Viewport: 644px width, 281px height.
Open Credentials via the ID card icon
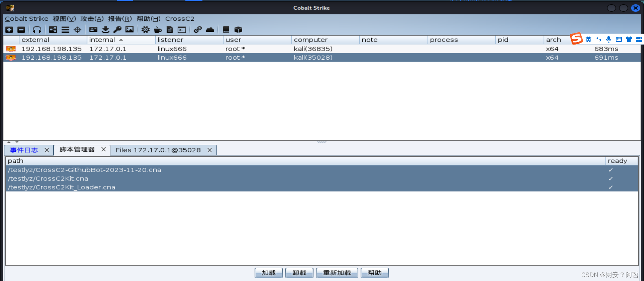point(93,30)
